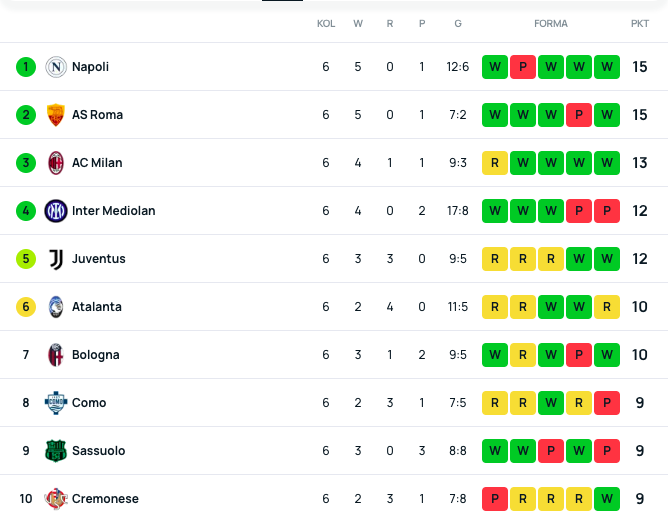Click the Cremonese club crest
The image size is (668, 520).
click(56, 499)
